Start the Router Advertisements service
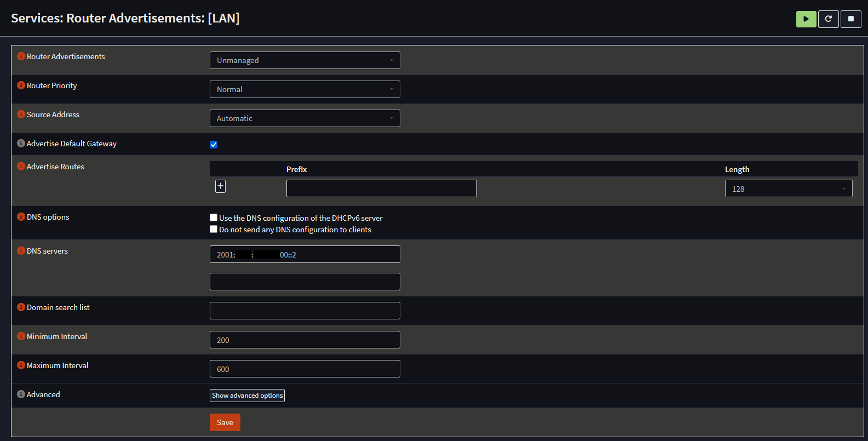 coord(806,19)
